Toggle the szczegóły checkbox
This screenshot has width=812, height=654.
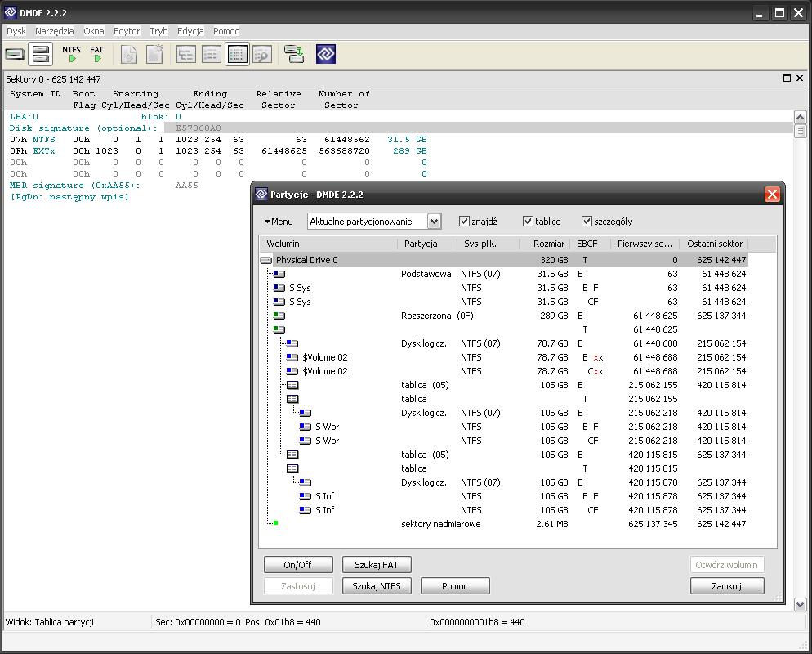[587, 222]
